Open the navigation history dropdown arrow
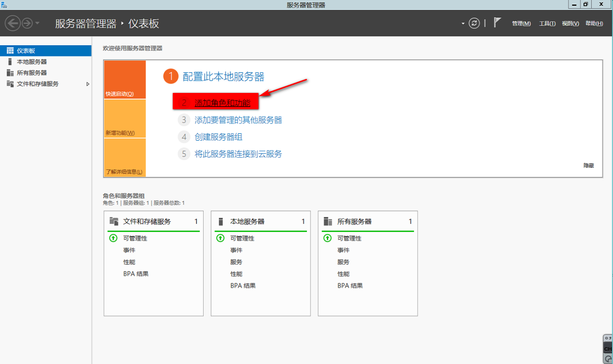613x364 pixels. 37,23
